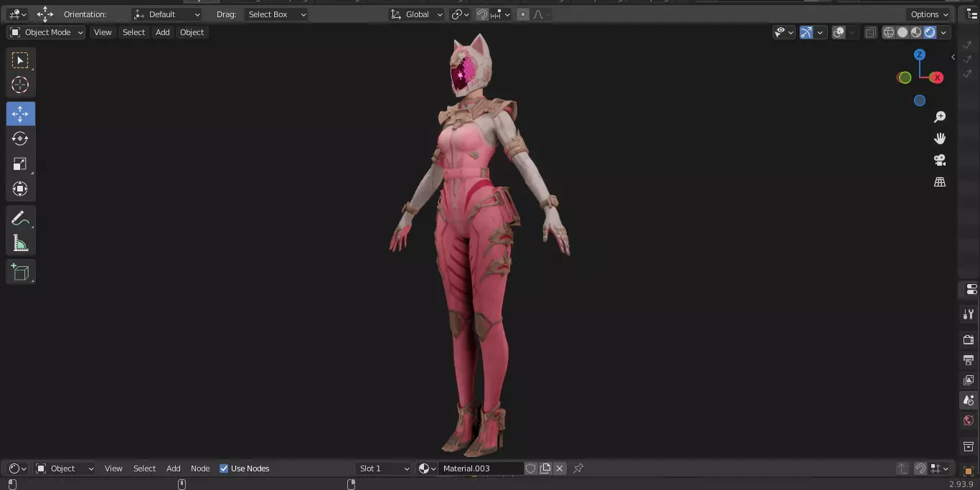This screenshot has width=980, height=490.
Task: Click the node editor type icon
Action: click(17, 468)
